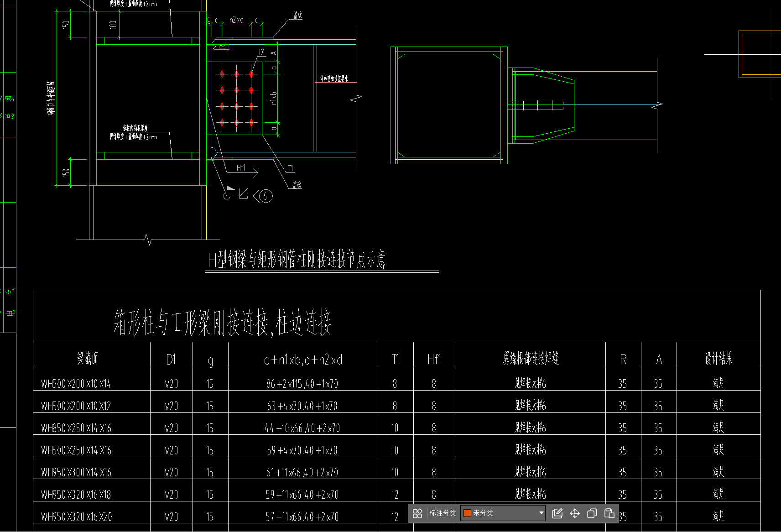Viewport: 781px width, 532px height.
Task: Click the a+n1xb,c+n2xd column header
Action: 303,360
